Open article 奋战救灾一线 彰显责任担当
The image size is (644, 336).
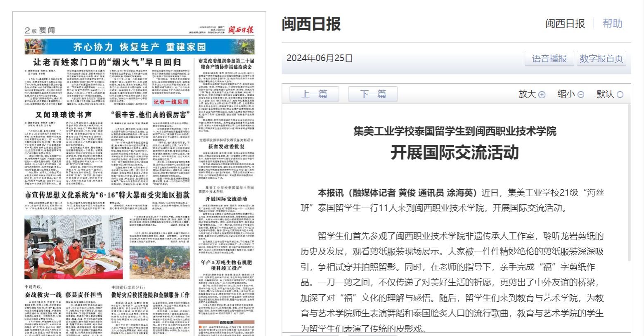click(x=63, y=295)
